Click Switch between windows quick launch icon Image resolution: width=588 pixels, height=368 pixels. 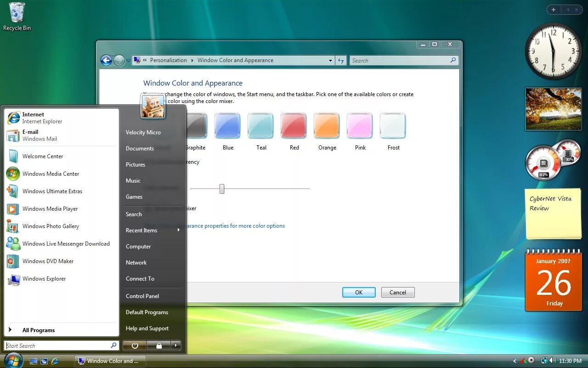44,361
